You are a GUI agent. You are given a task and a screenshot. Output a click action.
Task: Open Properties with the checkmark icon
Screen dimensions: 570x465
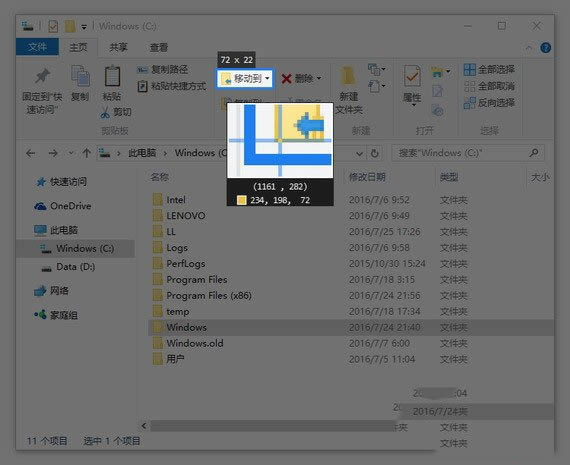[412, 76]
